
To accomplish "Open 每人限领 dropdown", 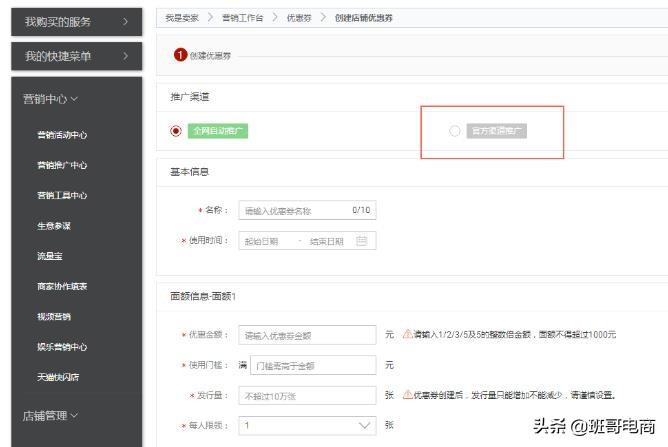I will [307, 425].
